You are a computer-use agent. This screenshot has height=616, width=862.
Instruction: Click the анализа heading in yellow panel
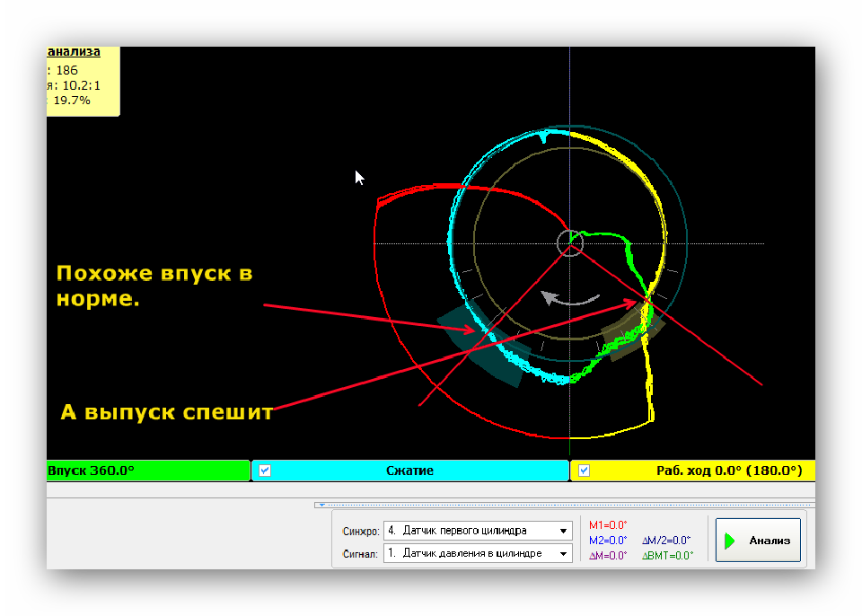pyautogui.click(x=74, y=52)
